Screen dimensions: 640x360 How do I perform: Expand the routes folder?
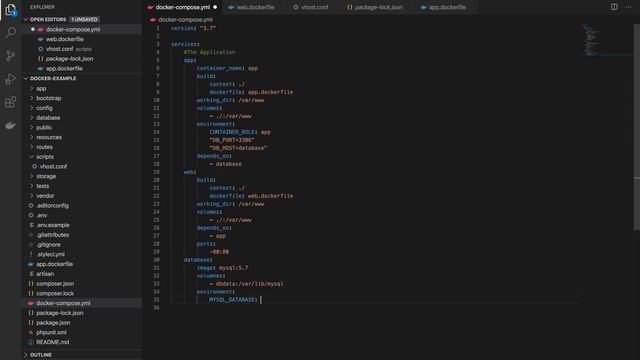click(x=82, y=147)
